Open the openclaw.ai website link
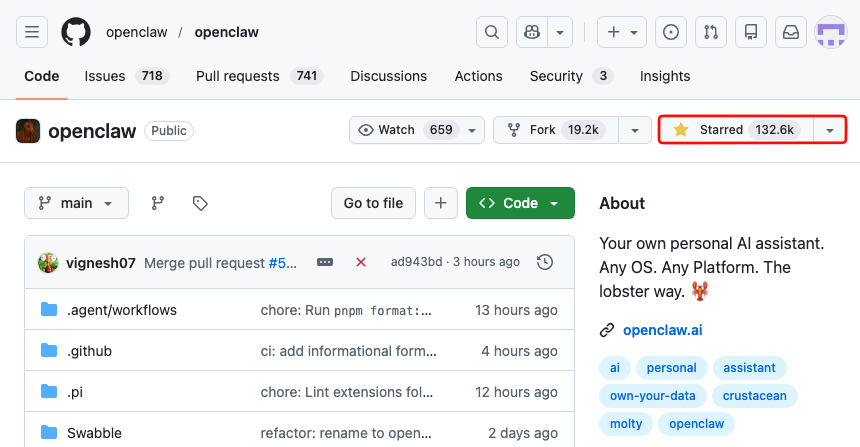 click(664, 330)
